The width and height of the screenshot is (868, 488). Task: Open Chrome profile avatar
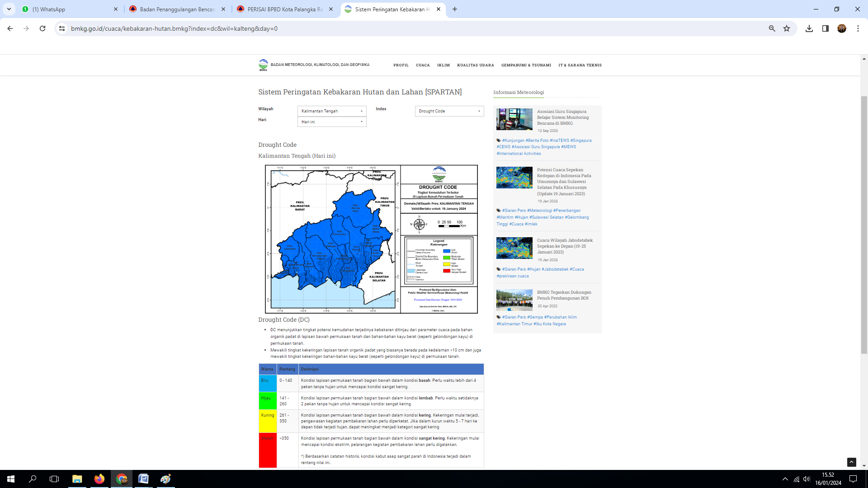[x=842, y=28]
